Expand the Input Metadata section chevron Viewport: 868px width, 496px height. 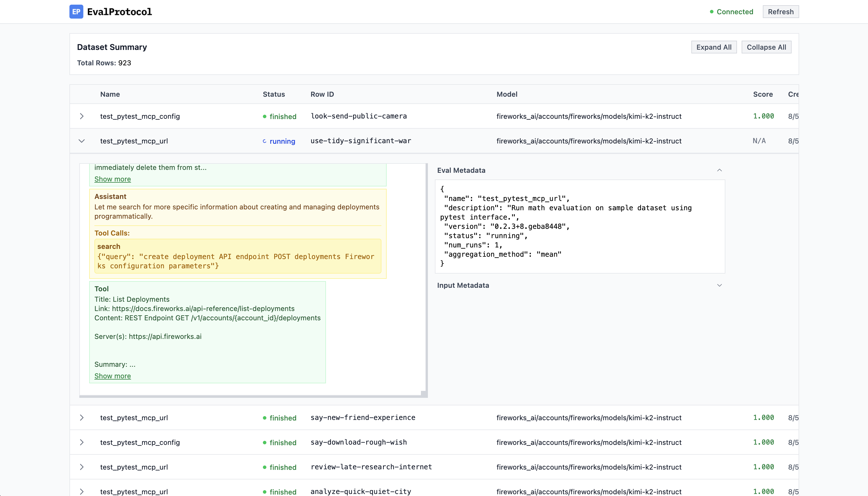click(719, 285)
